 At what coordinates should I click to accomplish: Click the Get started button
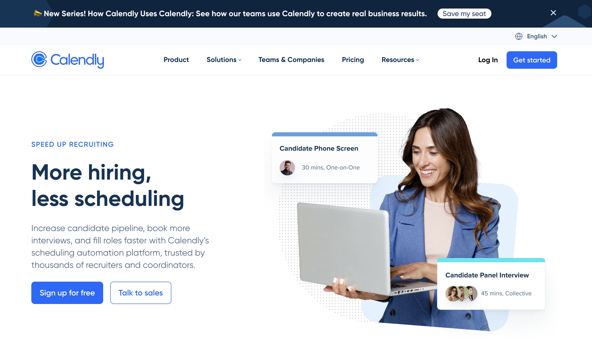532,60
